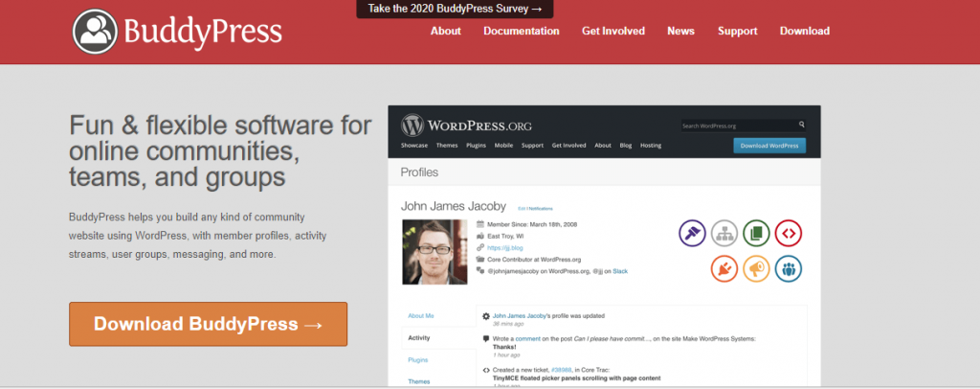The width and height of the screenshot is (980, 389).
Task: Click the Download BuddyPress button
Action: point(208,324)
